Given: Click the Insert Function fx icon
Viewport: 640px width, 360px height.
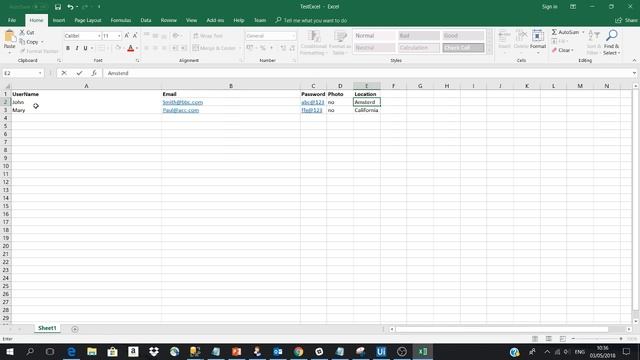Looking at the screenshot, I should pyautogui.click(x=94, y=73).
